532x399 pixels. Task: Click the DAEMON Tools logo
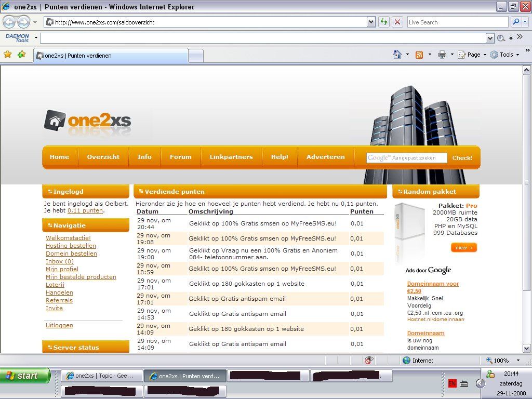(17, 37)
